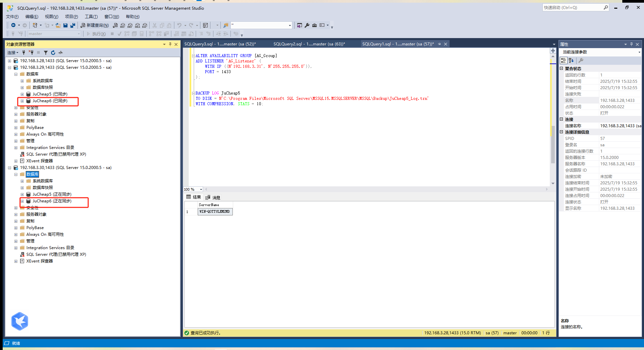Click the search magnifier in quick launch

[606, 7]
